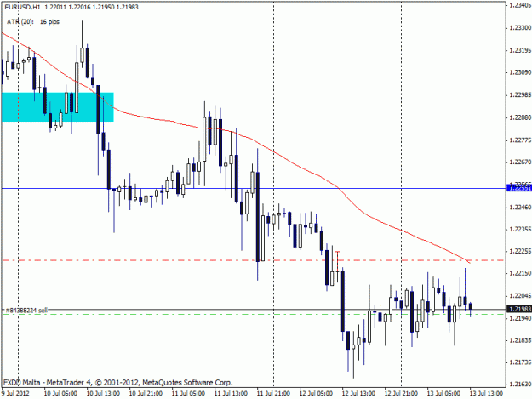Click the 1.22880 price scale label
Image resolution: width=532 pixels, height=399 pixels.
[520, 117]
